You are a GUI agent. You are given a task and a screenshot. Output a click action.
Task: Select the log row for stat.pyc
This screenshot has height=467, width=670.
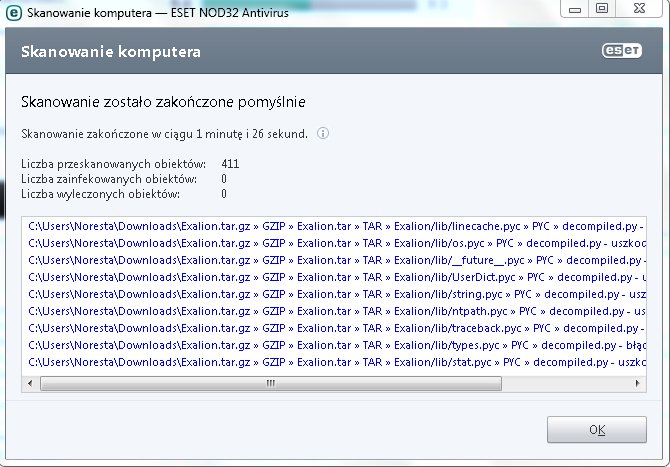click(334, 362)
